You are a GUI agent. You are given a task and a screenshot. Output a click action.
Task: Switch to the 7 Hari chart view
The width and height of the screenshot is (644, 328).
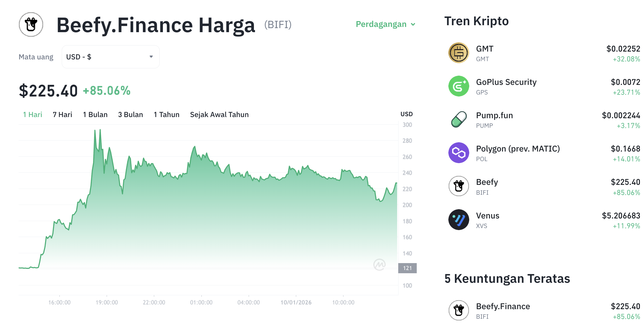(62, 114)
